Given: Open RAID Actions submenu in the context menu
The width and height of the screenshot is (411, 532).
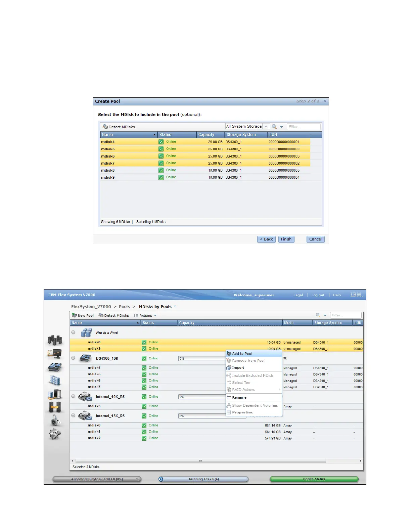Looking at the screenshot, I should tap(254, 389).
